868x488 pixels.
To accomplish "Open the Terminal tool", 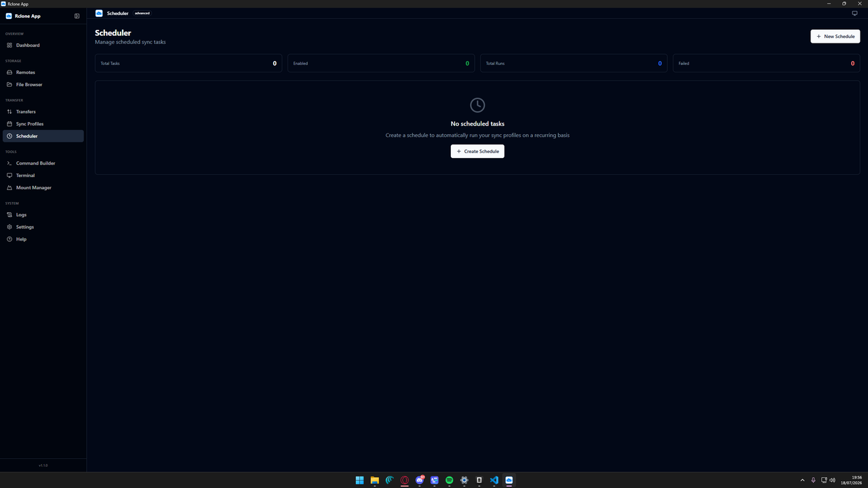I will coord(43,176).
